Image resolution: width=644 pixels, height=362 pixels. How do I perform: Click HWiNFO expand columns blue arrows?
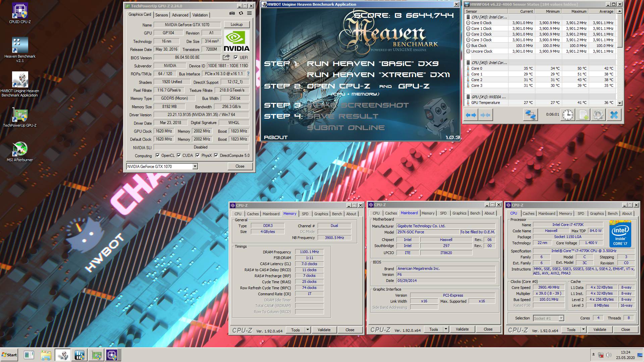coord(471,115)
